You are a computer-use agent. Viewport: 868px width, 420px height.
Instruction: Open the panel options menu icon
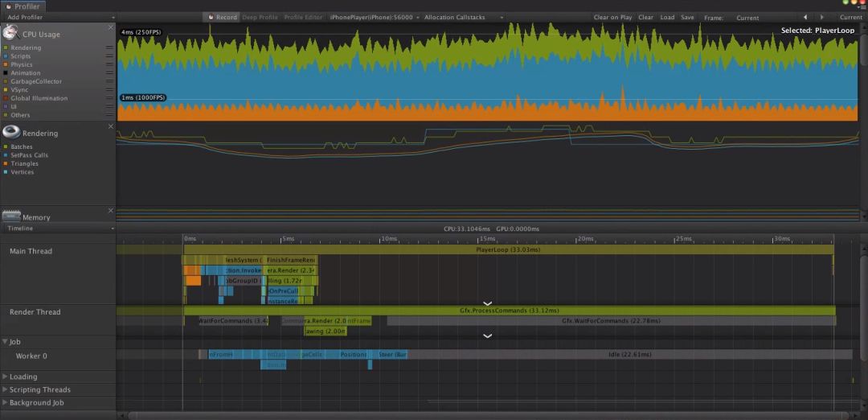(x=862, y=7)
